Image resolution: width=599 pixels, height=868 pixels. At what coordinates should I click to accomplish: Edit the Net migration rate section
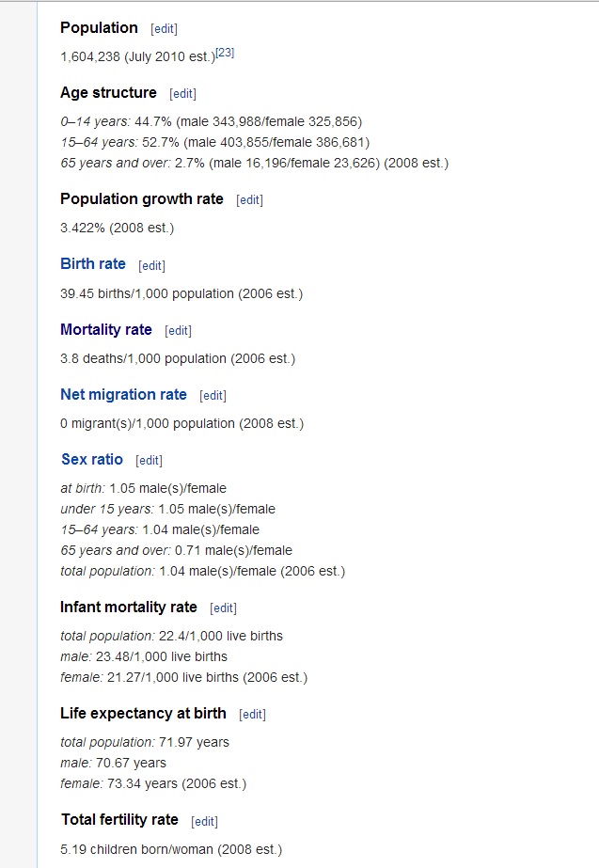coord(213,396)
